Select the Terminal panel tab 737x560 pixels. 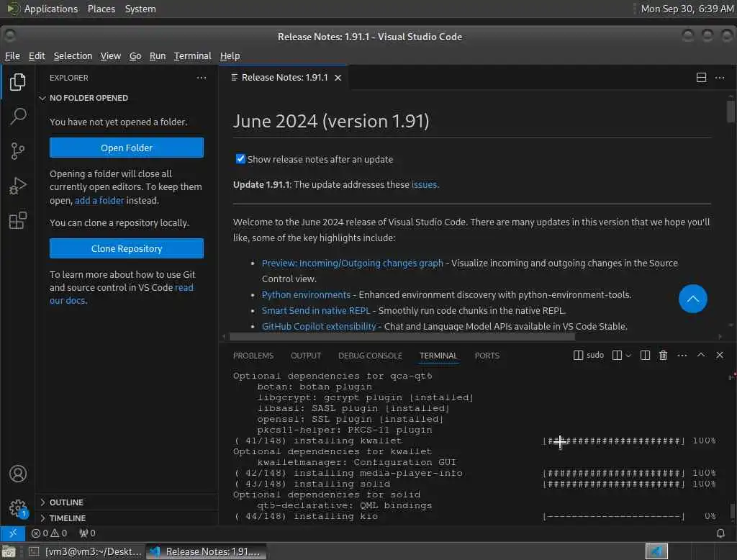(438, 356)
